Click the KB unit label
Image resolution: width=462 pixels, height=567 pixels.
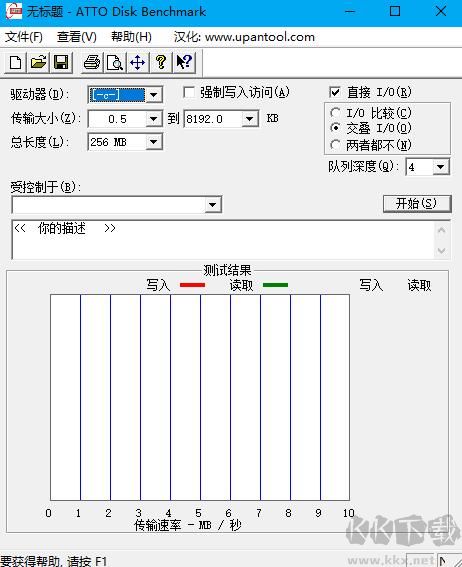pos(272,118)
